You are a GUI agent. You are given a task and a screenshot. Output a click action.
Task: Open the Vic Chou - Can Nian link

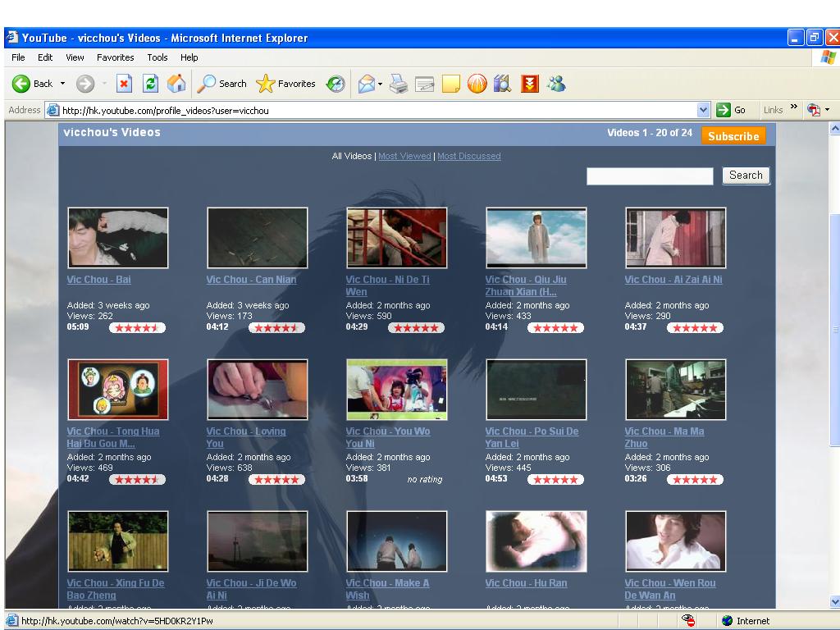(x=251, y=279)
